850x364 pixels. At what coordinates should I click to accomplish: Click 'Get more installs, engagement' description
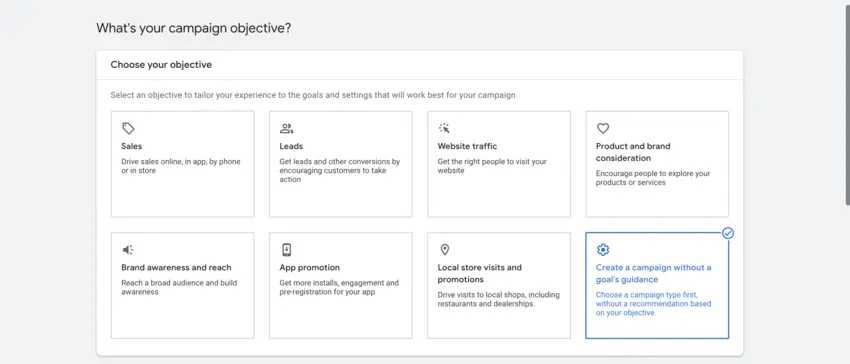click(x=339, y=287)
